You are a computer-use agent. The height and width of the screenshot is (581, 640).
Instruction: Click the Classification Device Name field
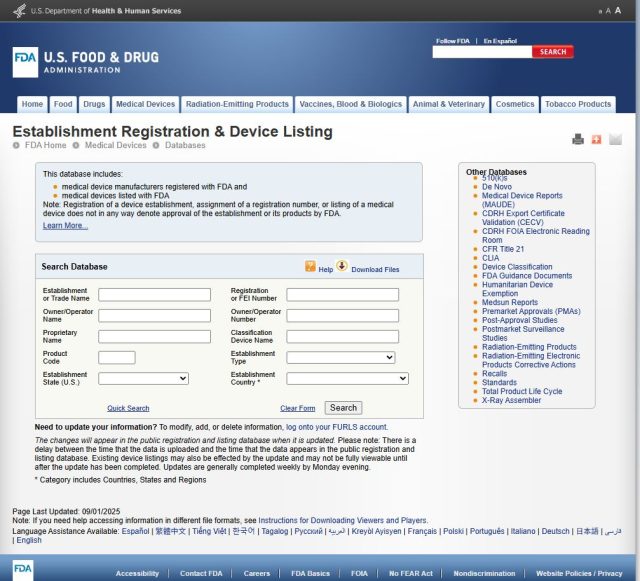click(342, 336)
